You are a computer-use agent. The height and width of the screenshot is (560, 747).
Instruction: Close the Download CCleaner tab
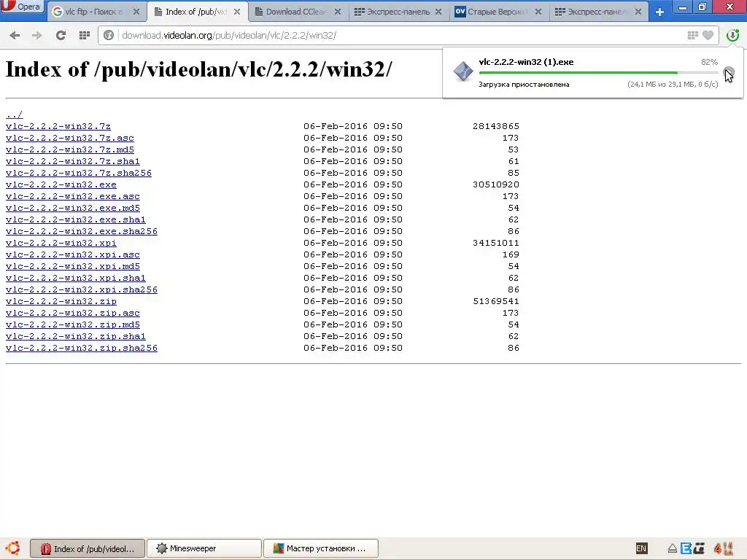337,12
